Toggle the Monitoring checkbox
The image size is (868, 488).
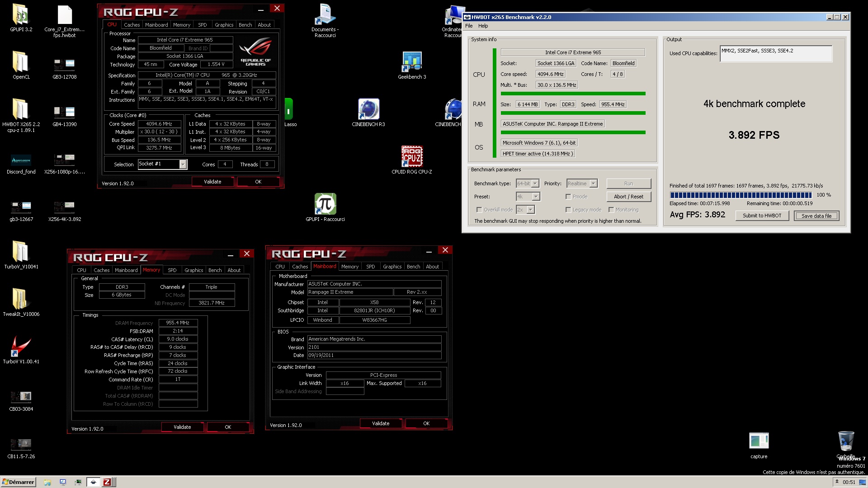click(x=611, y=210)
